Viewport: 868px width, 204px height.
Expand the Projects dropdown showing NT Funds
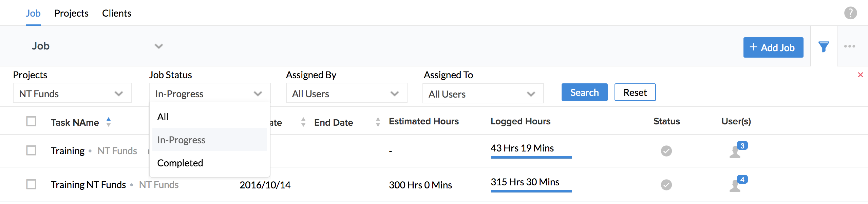(x=72, y=93)
